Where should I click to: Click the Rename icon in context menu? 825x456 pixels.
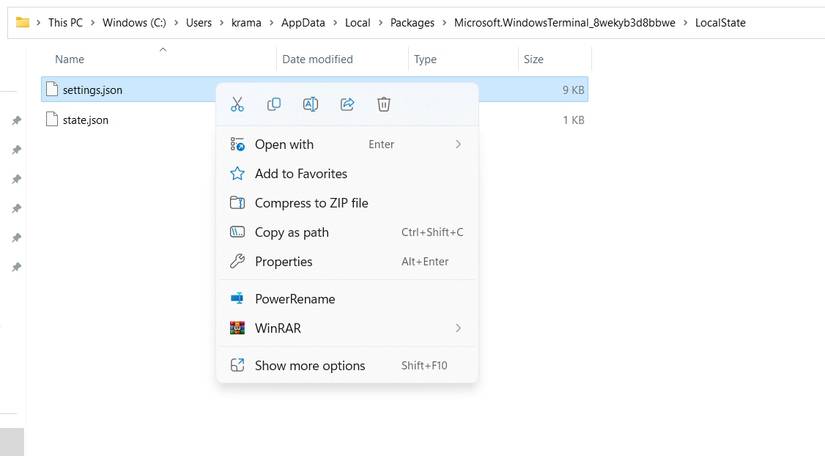pyautogui.click(x=310, y=104)
